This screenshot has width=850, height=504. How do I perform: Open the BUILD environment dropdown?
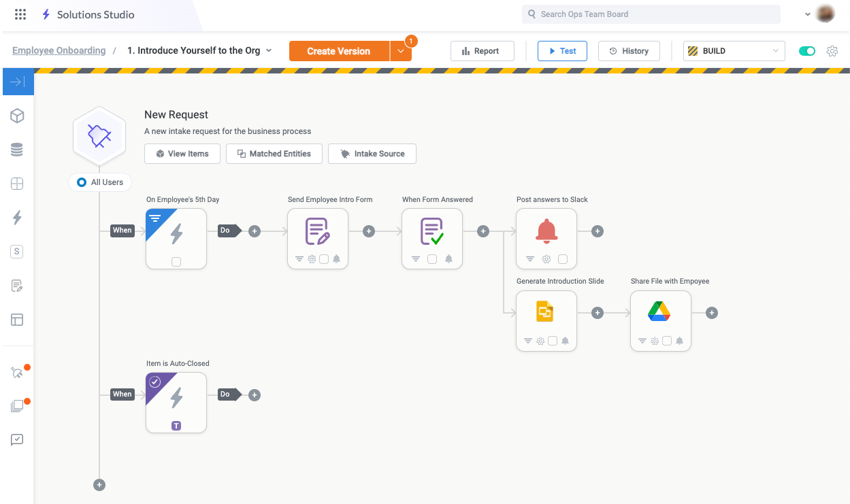[x=734, y=50]
